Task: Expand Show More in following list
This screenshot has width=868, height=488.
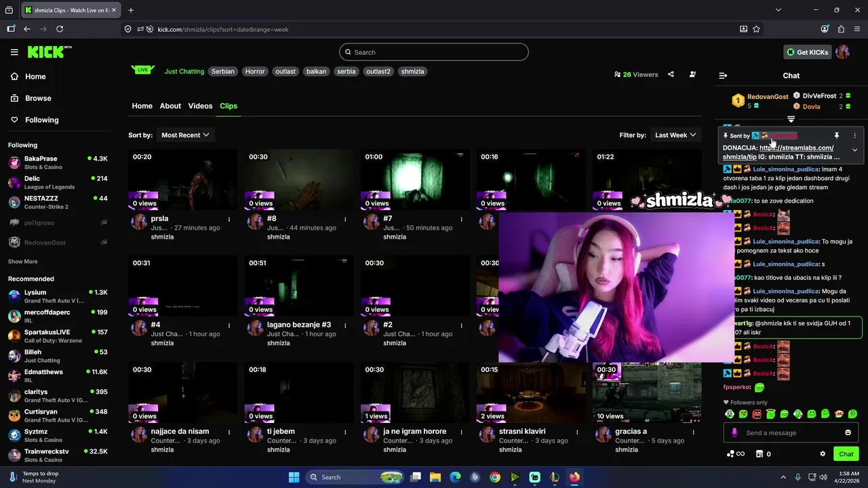Action: [x=23, y=262]
